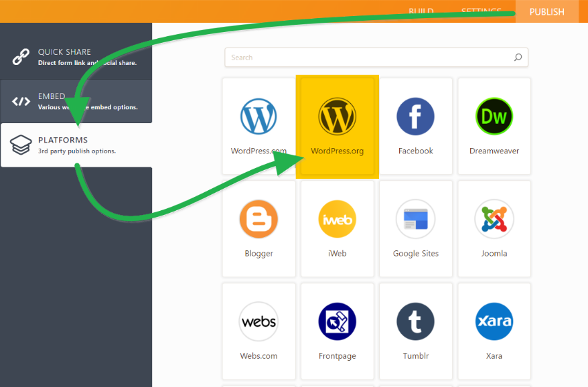588x387 pixels.
Task: Choose the WordPress.com platform icon
Action: [x=259, y=117]
